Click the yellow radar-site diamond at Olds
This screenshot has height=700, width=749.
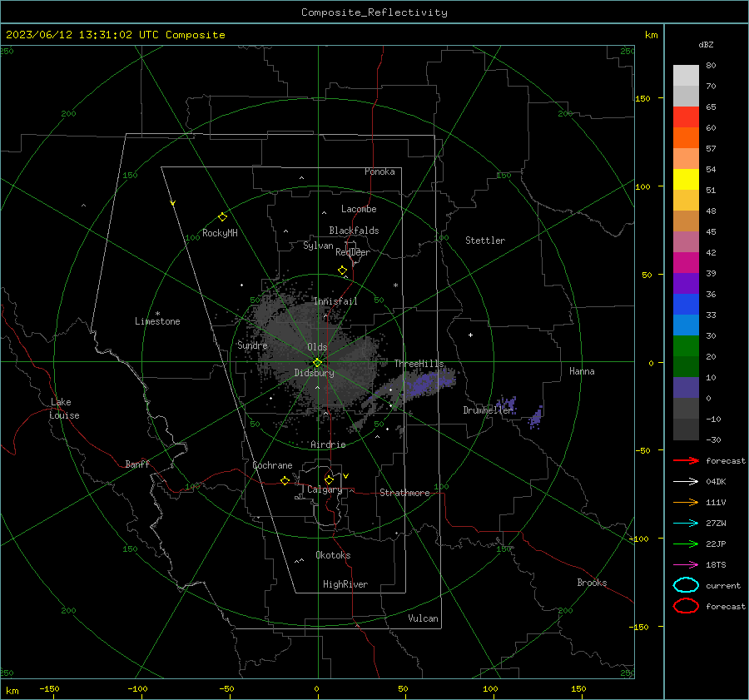(x=317, y=363)
